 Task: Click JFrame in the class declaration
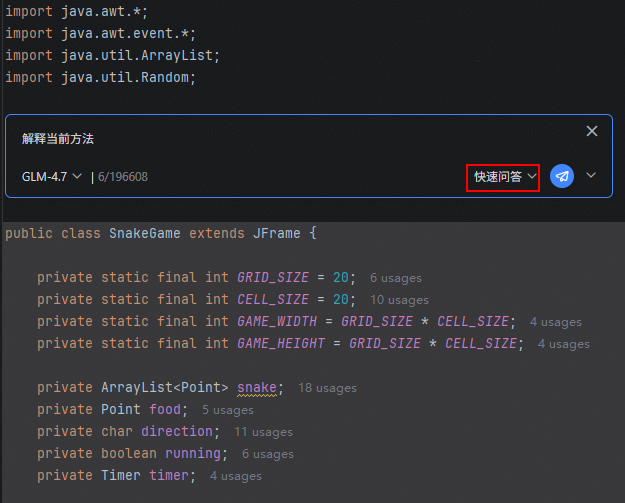(274, 233)
